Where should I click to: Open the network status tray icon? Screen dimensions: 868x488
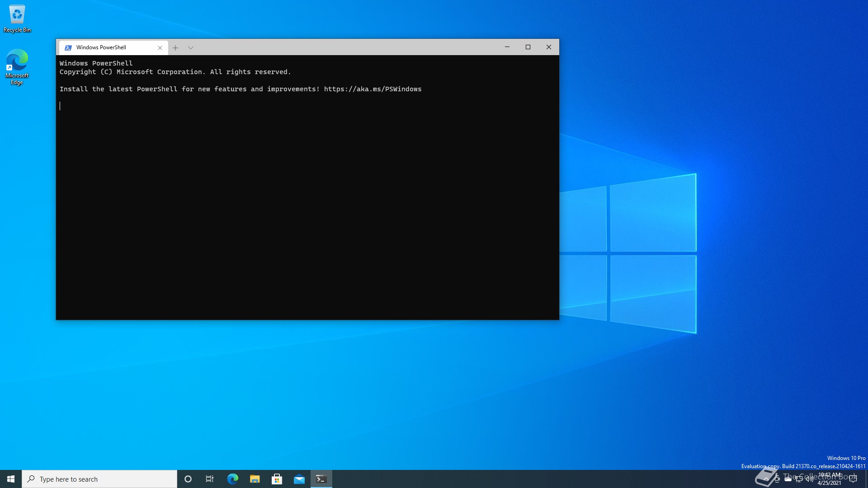click(x=799, y=479)
